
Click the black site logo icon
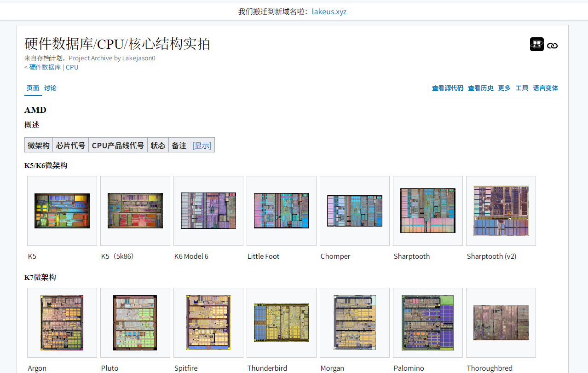[536, 45]
